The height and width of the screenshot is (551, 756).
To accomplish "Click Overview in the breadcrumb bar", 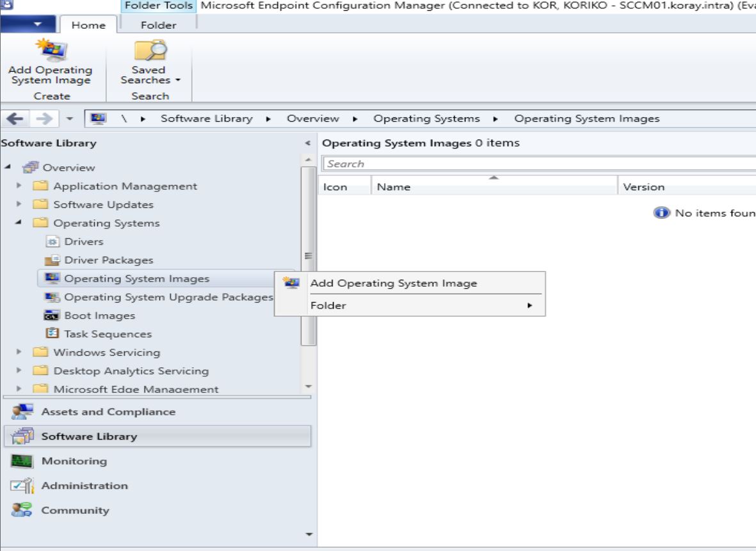I will coord(312,118).
